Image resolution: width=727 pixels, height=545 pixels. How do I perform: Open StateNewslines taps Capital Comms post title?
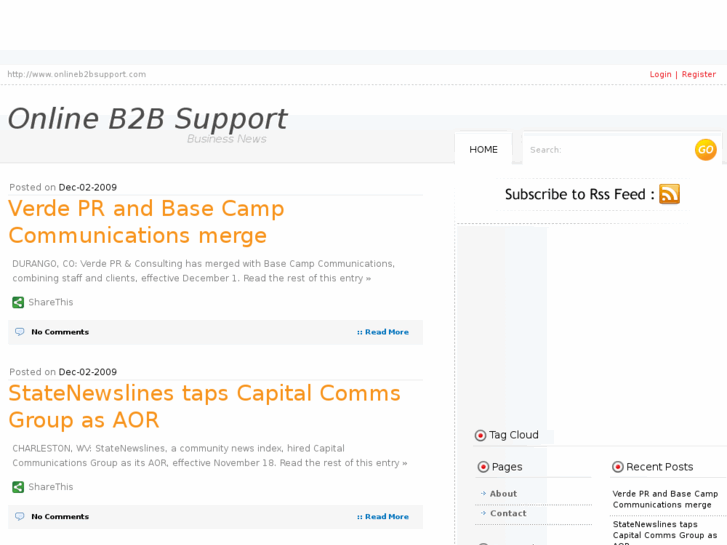204,406
